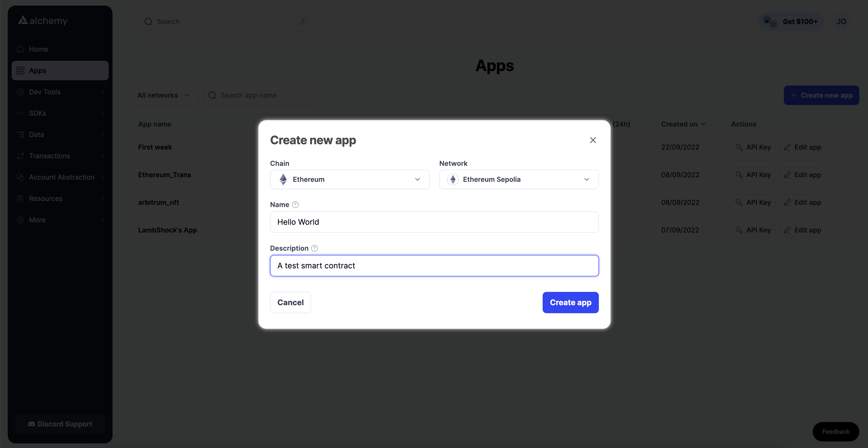Open the All networks filter dropdown

pyautogui.click(x=164, y=95)
